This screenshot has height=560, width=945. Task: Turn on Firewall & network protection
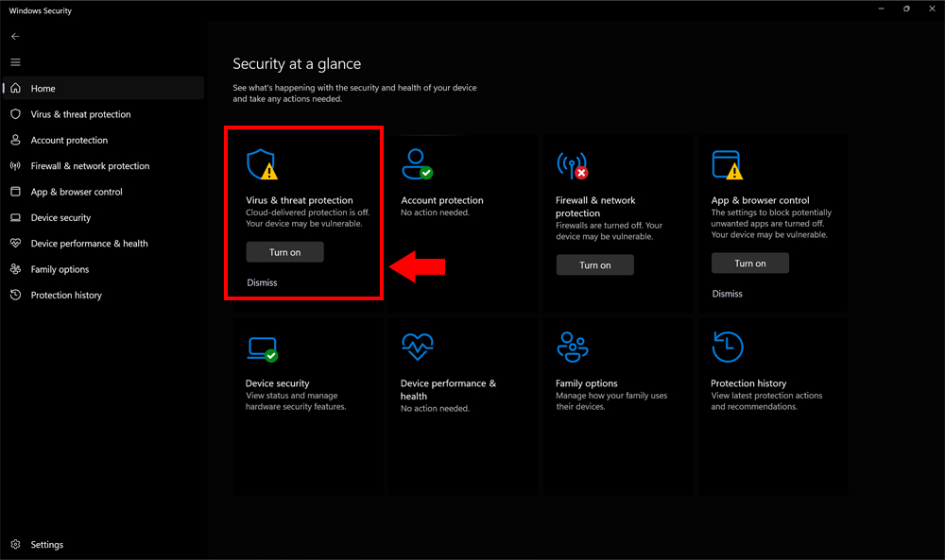point(594,265)
